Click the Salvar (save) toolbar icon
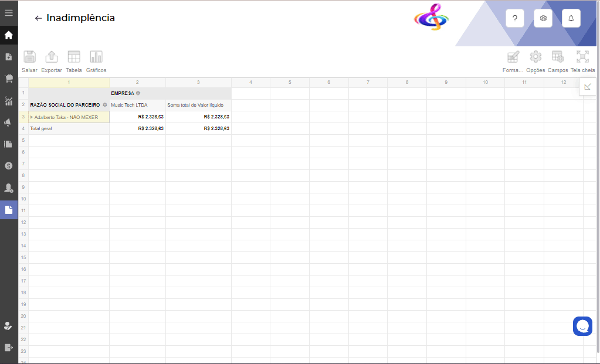Screen dimensions: 600x364 coord(29,57)
